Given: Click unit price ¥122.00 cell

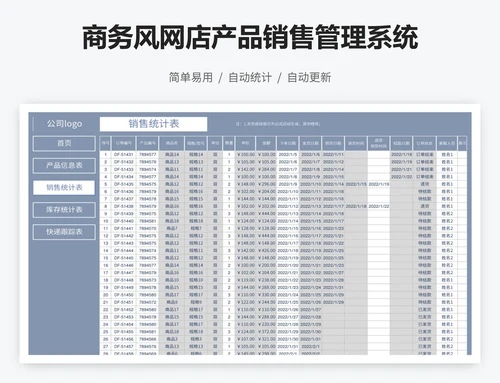Looking at the screenshot, I should coord(245,302).
